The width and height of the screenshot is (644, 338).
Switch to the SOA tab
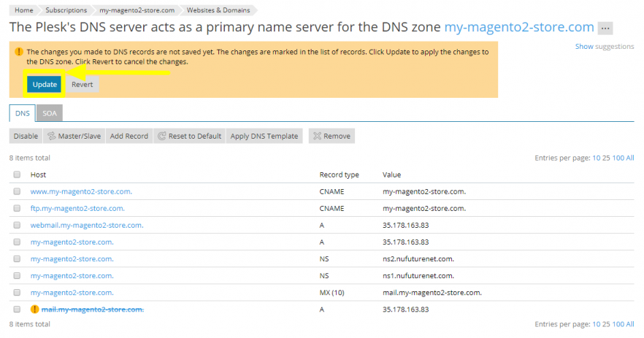[50, 113]
